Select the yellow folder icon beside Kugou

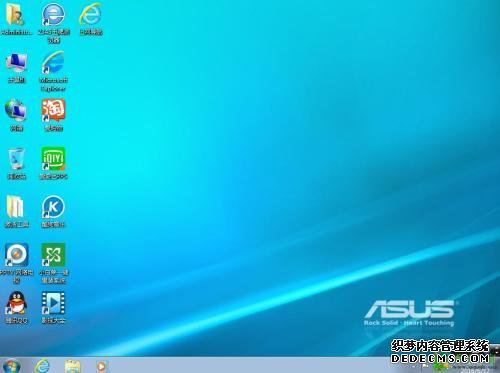[x=16, y=211]
